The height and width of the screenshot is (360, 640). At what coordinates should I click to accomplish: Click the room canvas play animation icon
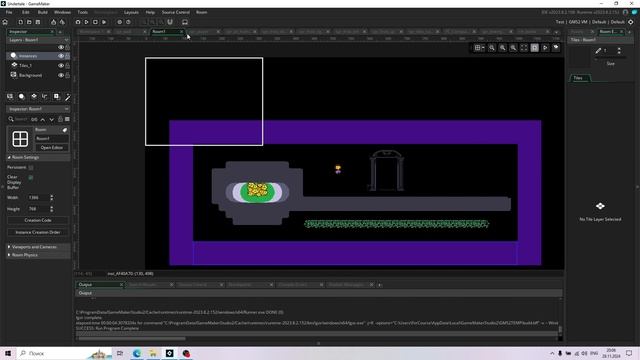click(545, 48)
